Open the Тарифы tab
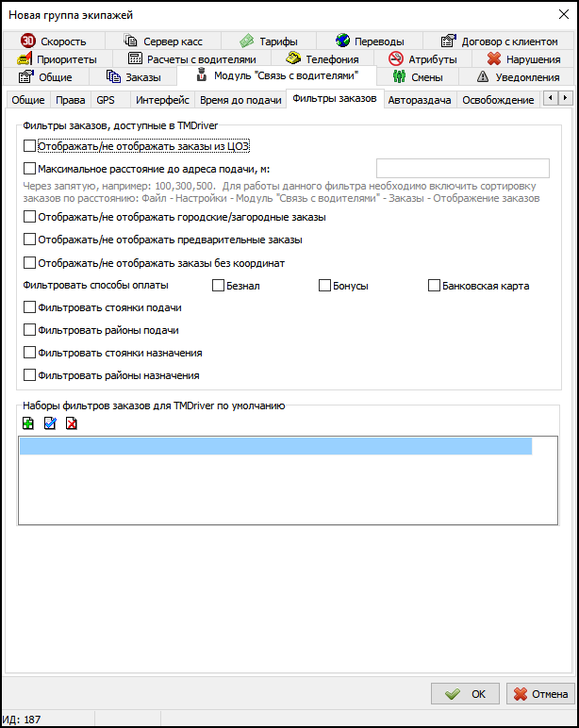 269,41
